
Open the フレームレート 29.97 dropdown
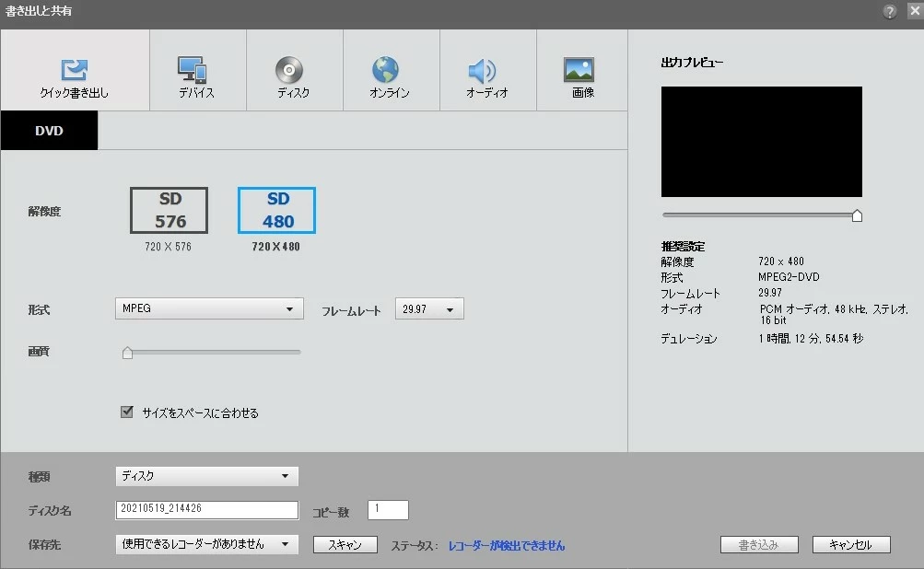pyautogui.click(x=429, y=308)
